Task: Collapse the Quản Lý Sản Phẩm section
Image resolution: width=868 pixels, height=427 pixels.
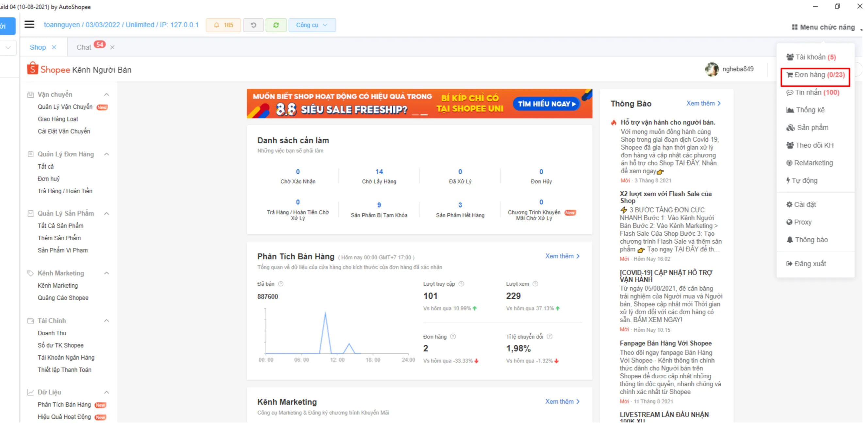Action: [106, 214]
